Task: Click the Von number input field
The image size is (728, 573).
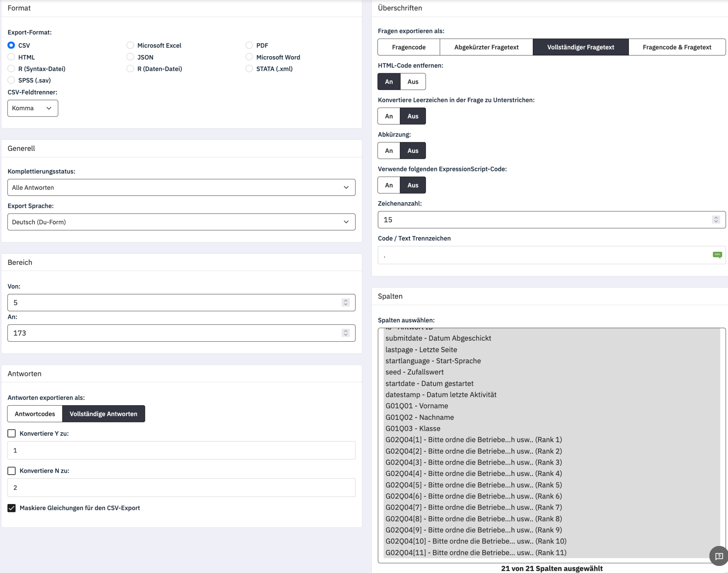Action: (x=181, y=302)
